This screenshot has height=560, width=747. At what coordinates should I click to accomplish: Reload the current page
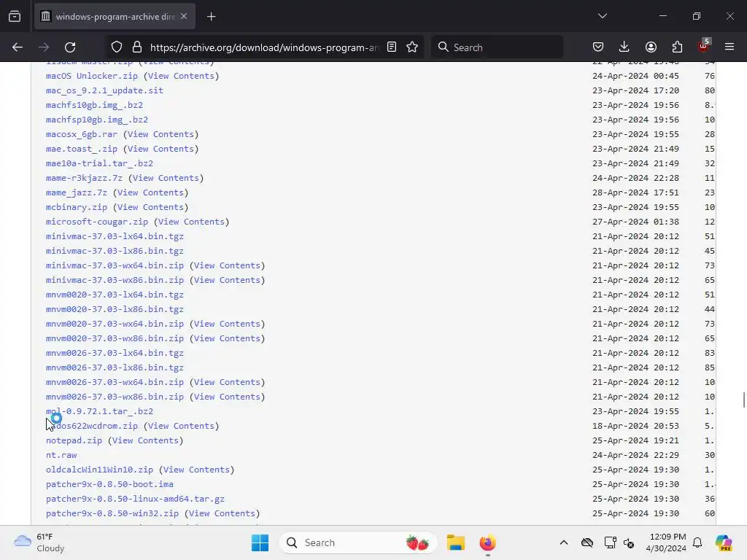tap(70, 47)
